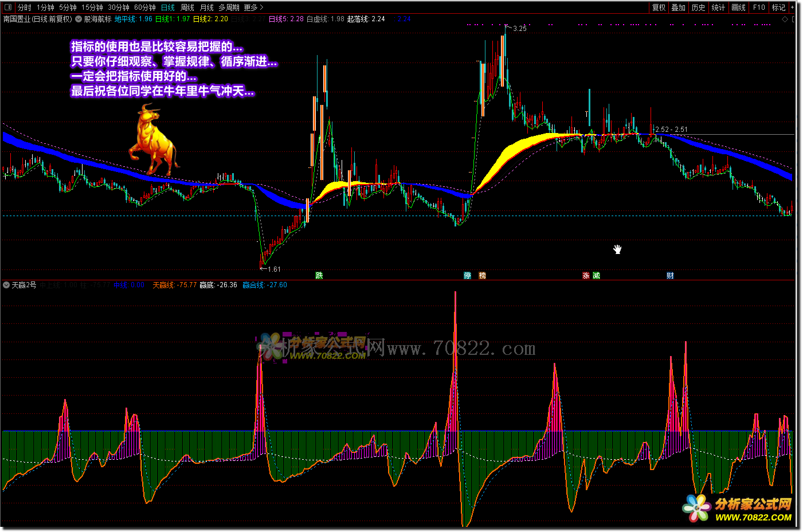Click the 3.25 high price label
This screenshot has width=803, height=532.
pos(520,29)
